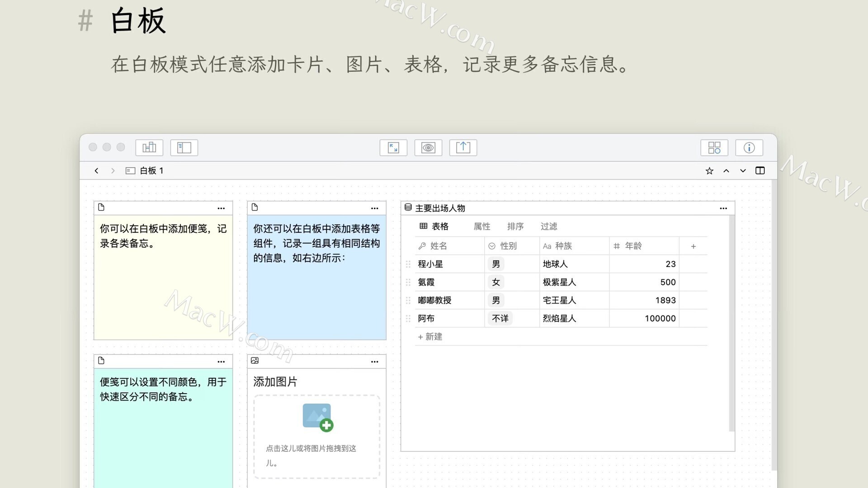This screenshot has height=488, width=868.
Task: Open the info inspector icon
Action: coord(749,148)
